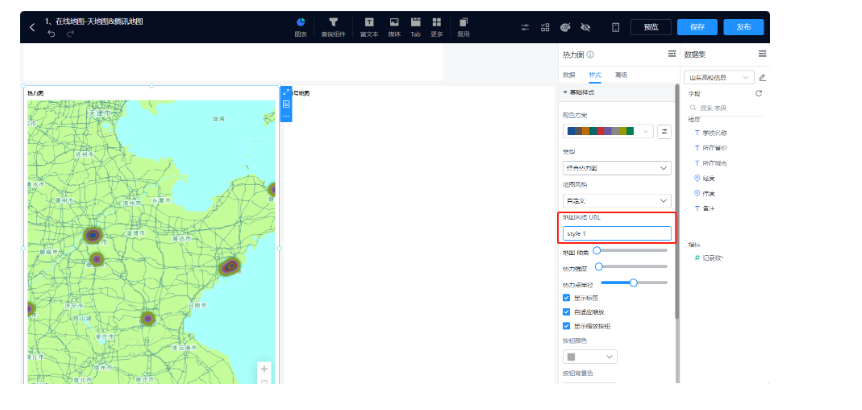Screen dimensions: 862x410
Task: Insert a Tab component from toolbar
Action: click(x=416, y=27)
